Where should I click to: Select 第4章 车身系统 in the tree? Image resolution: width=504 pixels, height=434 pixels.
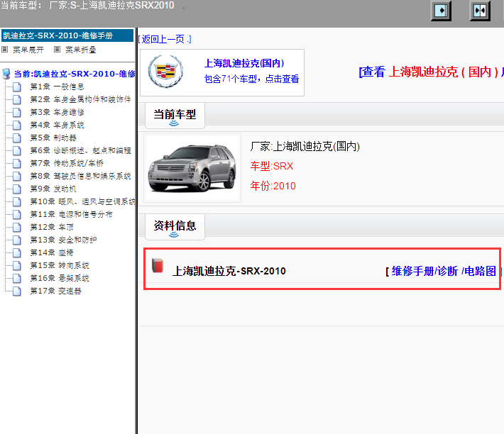57,125
